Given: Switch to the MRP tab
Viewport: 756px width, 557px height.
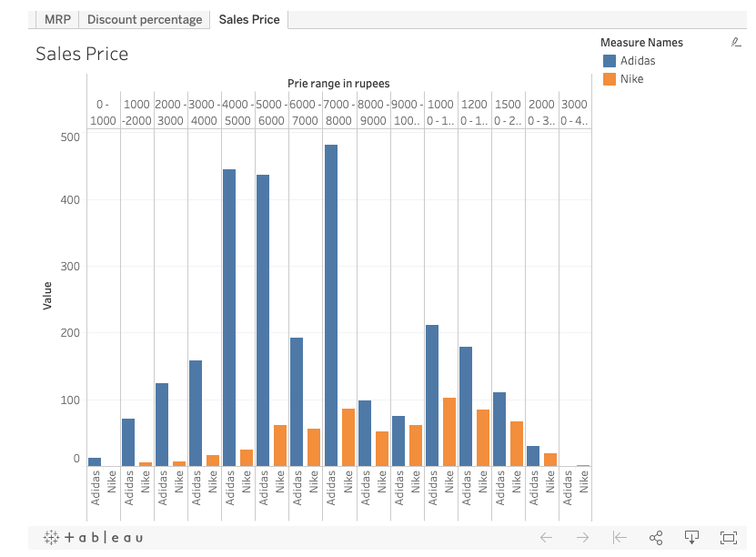Looking at the screenshot, I should [x=57, y=19].
